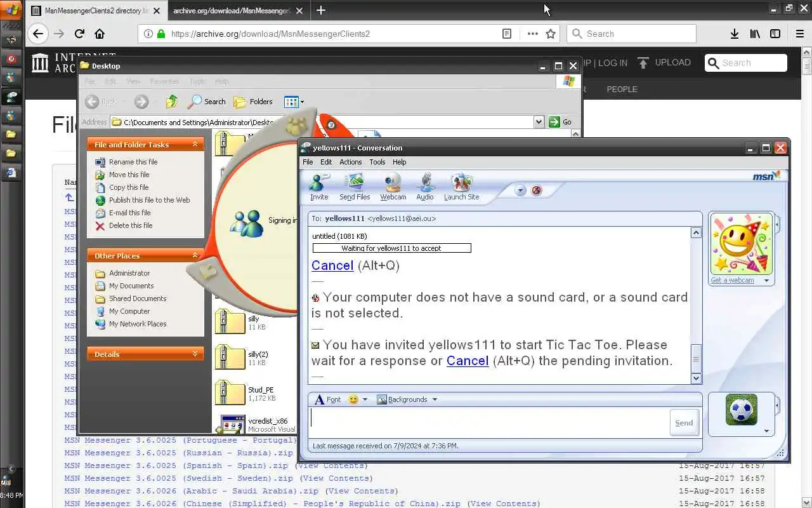Click the yellows111 party smiley display picture
The width and height of the screenshot is (812, 508).
tap(741, 244)
